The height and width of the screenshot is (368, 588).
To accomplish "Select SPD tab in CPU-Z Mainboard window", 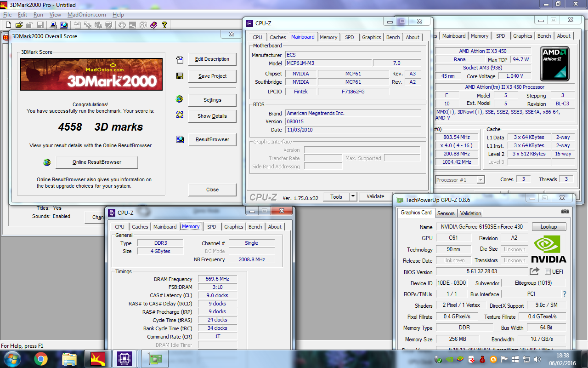I will tap(350, 37).
